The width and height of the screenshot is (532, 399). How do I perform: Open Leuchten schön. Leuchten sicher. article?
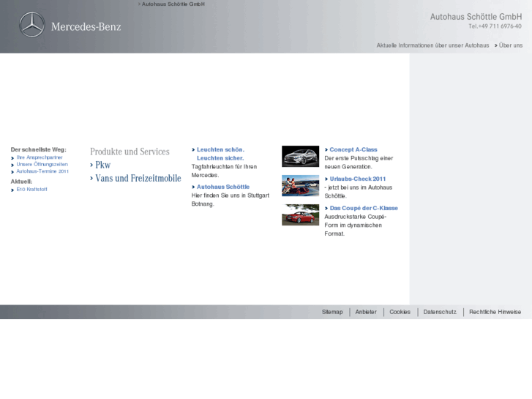220,154
